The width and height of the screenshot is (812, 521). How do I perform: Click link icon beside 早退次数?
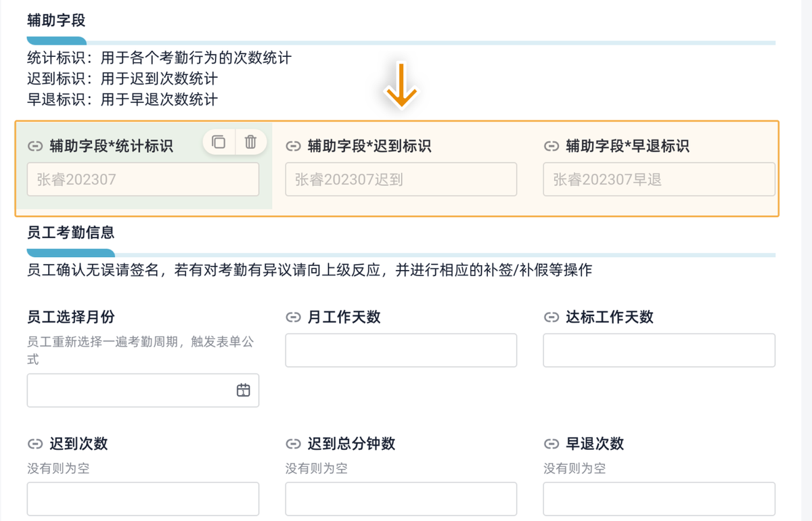pos(551,444)
